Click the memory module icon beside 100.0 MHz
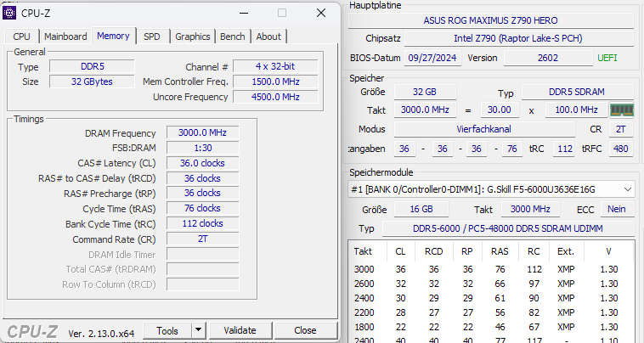 click(621, 110)
